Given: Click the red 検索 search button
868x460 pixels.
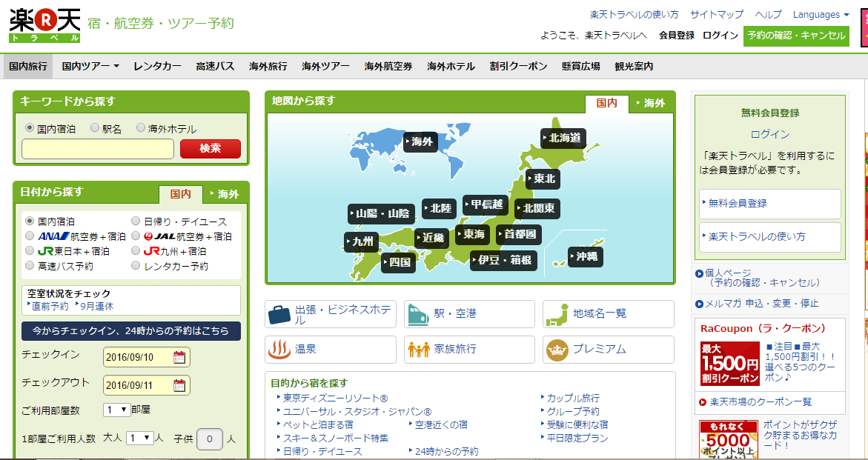Looking at the screenshot, I should click(x=211, y=149).
